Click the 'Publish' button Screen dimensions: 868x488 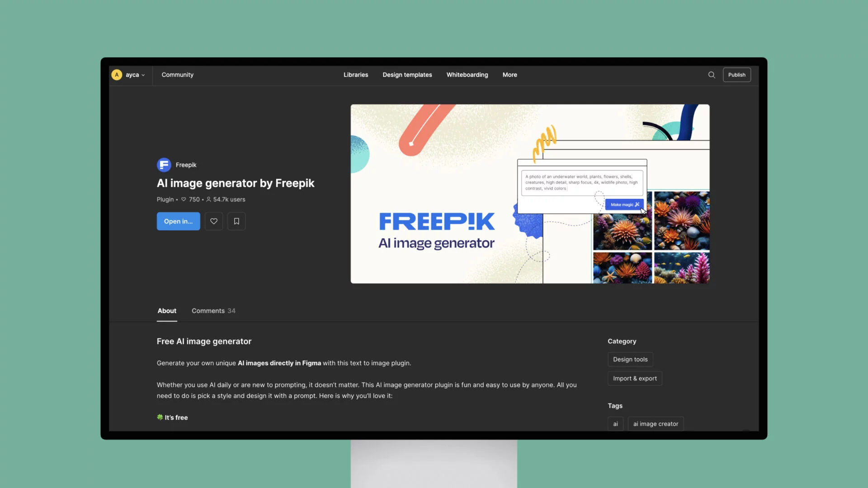736,75
